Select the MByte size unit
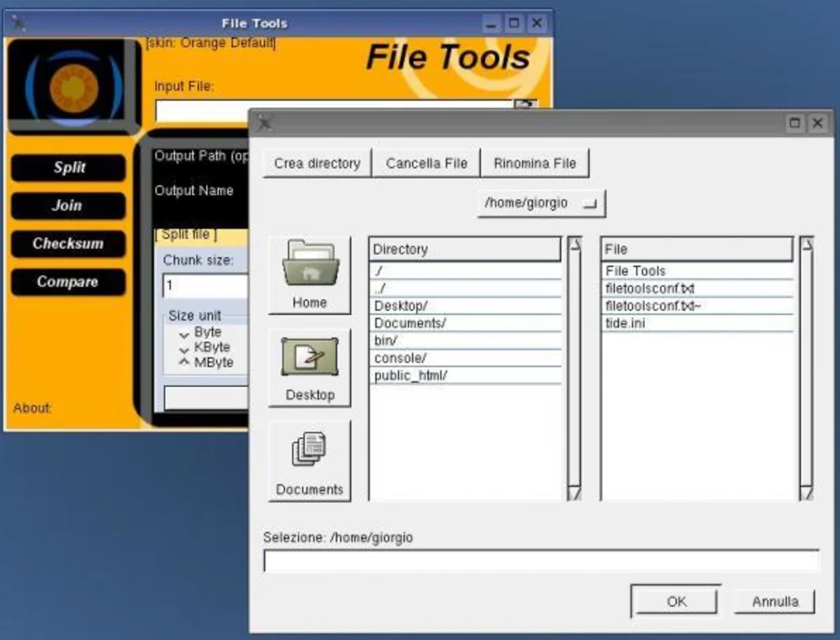This screenshot has width=840, height=640. (x=206, y=362)
